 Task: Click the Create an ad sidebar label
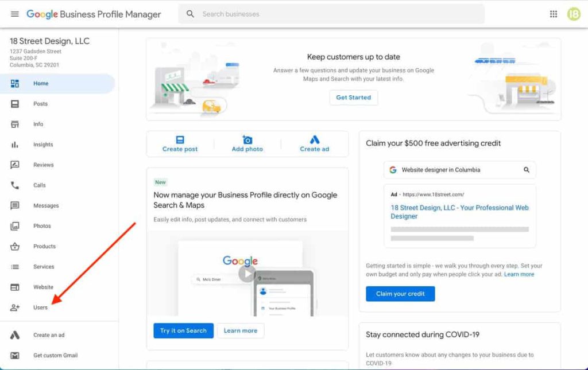coord(49,335)
